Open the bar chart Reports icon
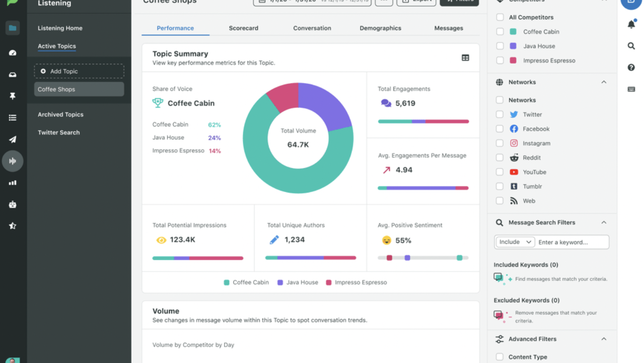 click(x=13, y=183)
